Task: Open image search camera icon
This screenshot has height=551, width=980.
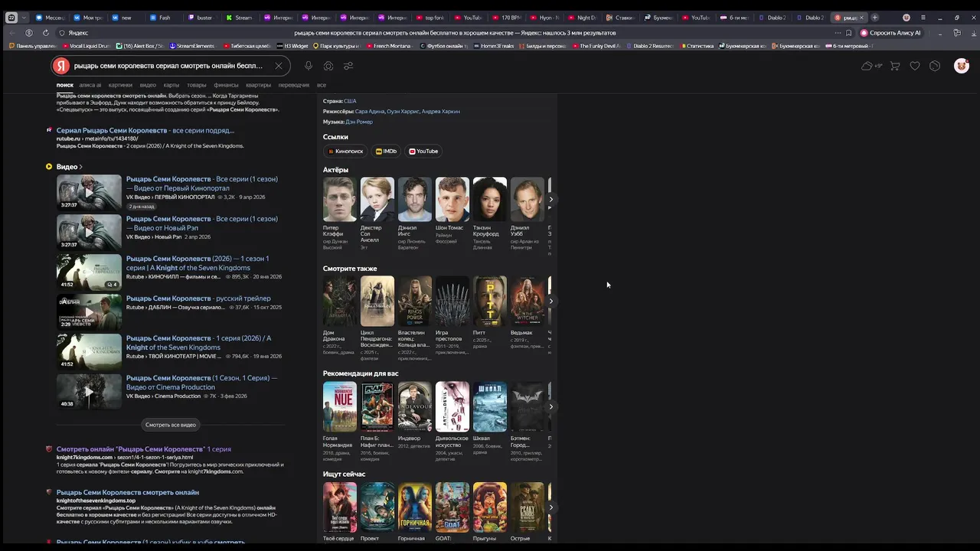Action: click(328, 66)
